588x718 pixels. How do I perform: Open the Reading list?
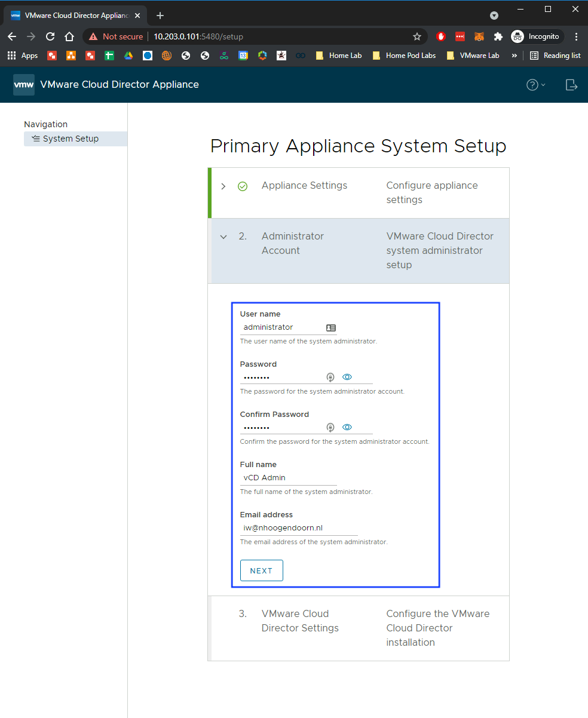[x=555, y=56]
